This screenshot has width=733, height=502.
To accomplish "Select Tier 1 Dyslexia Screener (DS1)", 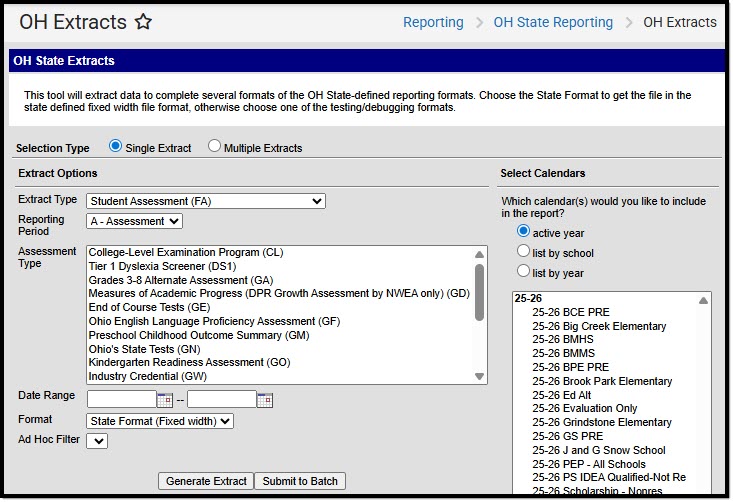I will pyautogui.click(x=162, y=266).
